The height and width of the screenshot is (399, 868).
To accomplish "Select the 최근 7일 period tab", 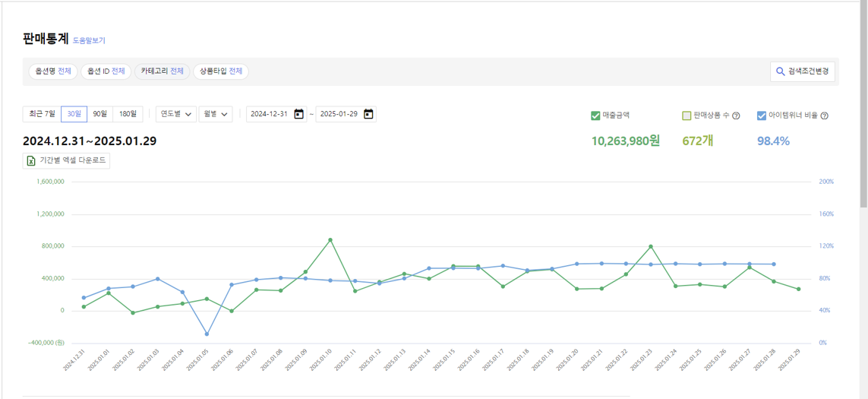I will tap(42, 114).
